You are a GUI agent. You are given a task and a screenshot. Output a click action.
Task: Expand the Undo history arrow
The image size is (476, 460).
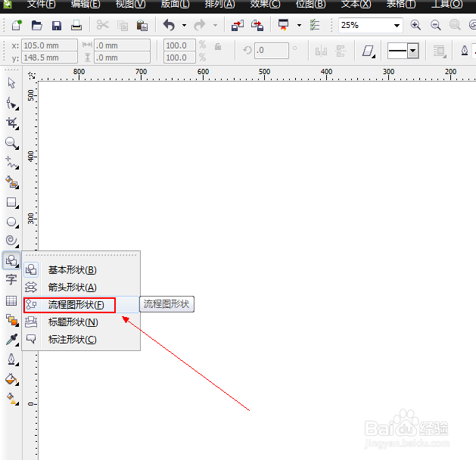[x=184, y=26]
